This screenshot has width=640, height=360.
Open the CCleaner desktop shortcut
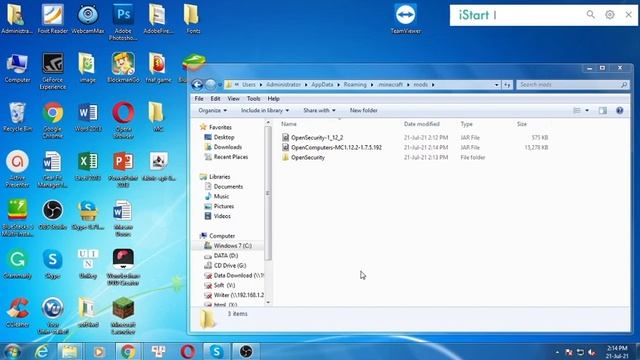tap(17, 313)
